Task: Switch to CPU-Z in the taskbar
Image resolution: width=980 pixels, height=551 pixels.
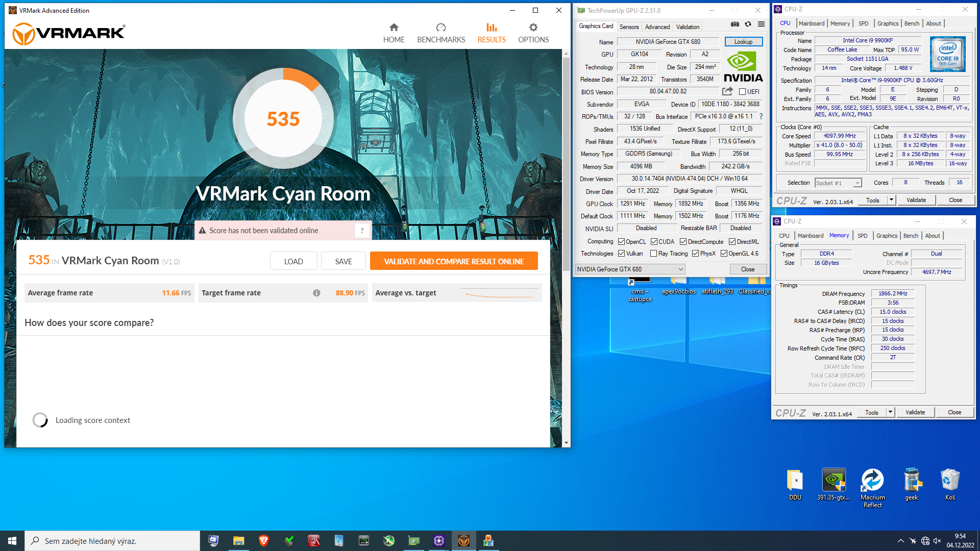Action: point(439,541)
